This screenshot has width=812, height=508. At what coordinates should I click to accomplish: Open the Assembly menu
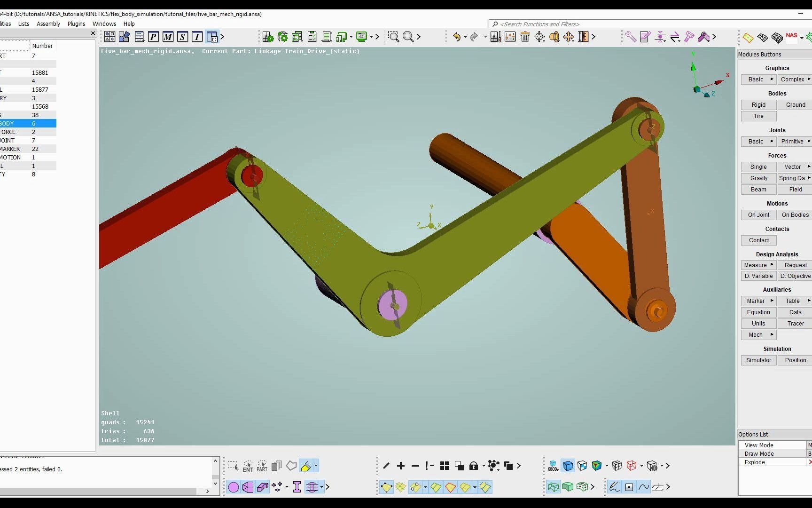[48, 24]
